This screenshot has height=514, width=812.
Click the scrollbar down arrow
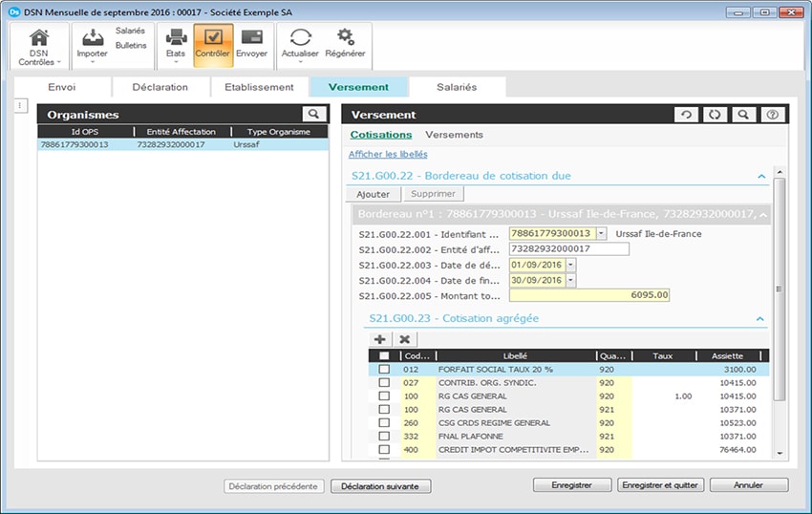pos(780,454)
